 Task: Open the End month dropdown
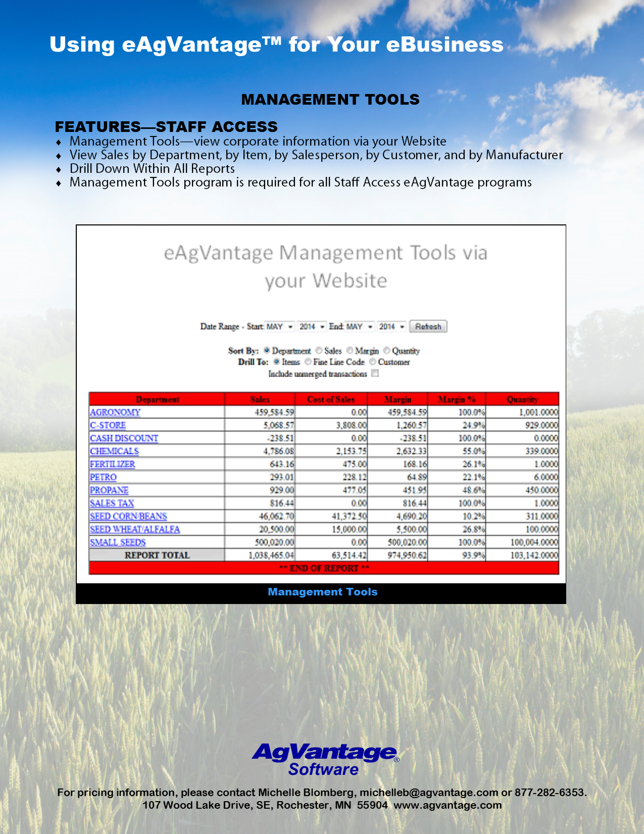360,327
